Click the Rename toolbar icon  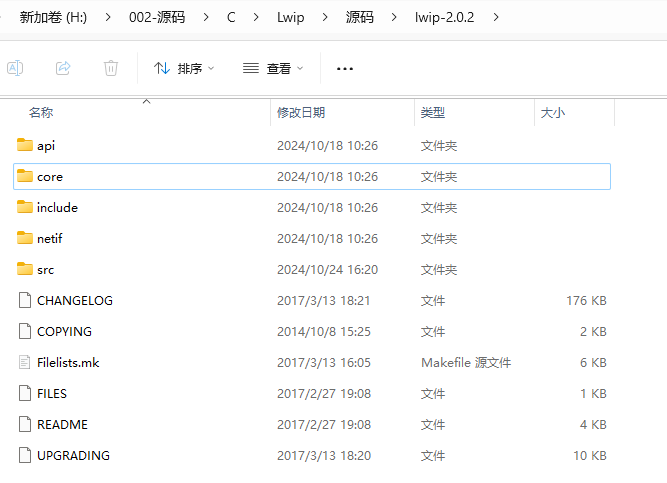15,68
